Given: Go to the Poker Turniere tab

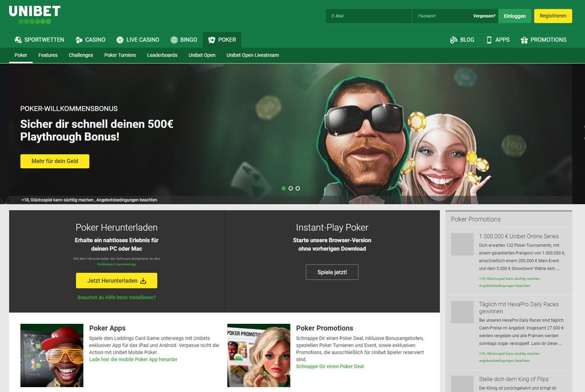Looking at the screenshot, I should click(120, 55).
